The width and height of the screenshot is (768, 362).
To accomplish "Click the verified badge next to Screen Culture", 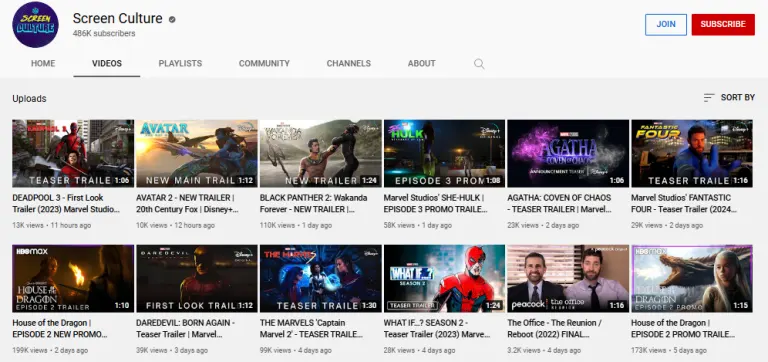I will click(172, 20).
